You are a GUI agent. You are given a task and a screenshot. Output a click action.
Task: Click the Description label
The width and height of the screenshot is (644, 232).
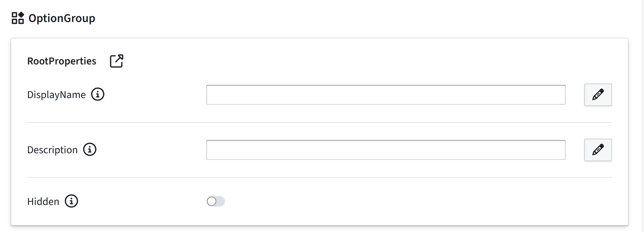(52, 149)
